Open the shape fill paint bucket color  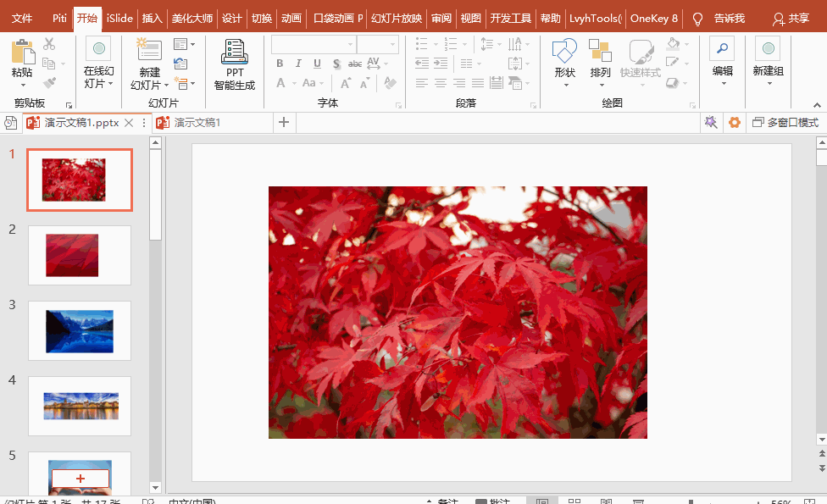[x=673, y=44]
